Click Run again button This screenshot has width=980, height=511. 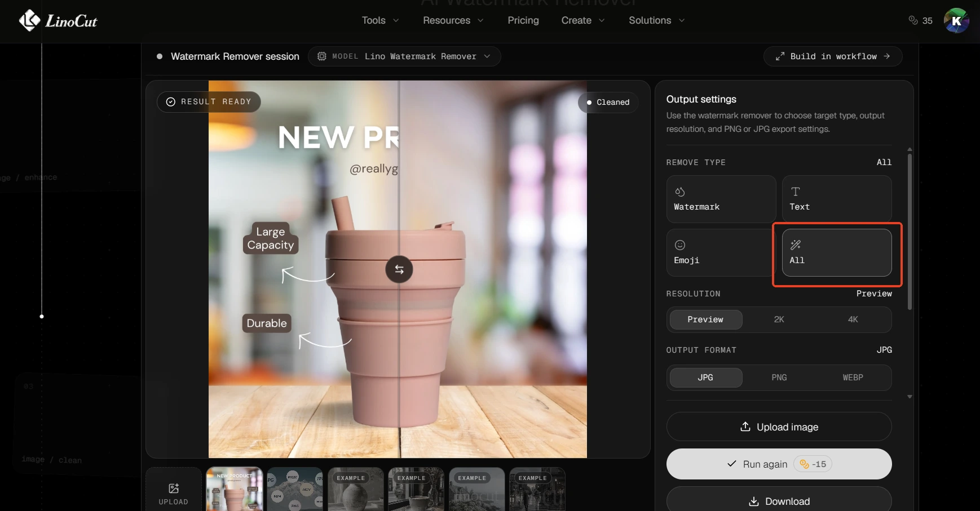click(779, 464)
